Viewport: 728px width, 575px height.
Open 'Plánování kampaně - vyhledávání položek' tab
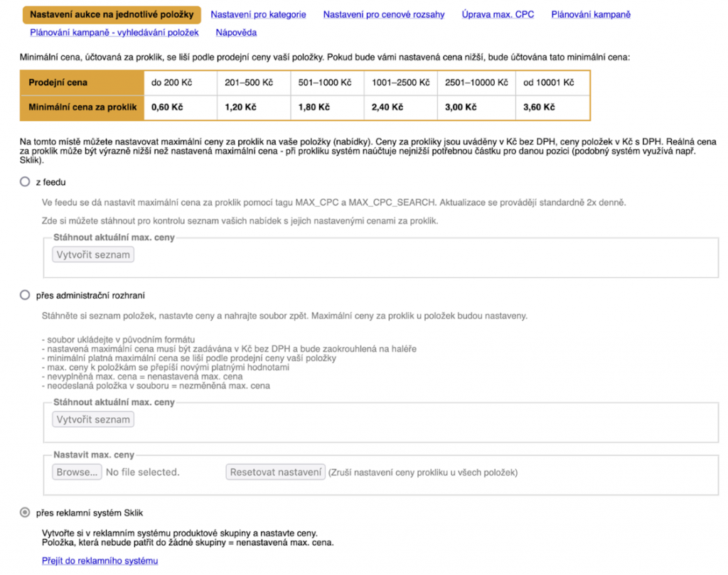click(114, 33)
